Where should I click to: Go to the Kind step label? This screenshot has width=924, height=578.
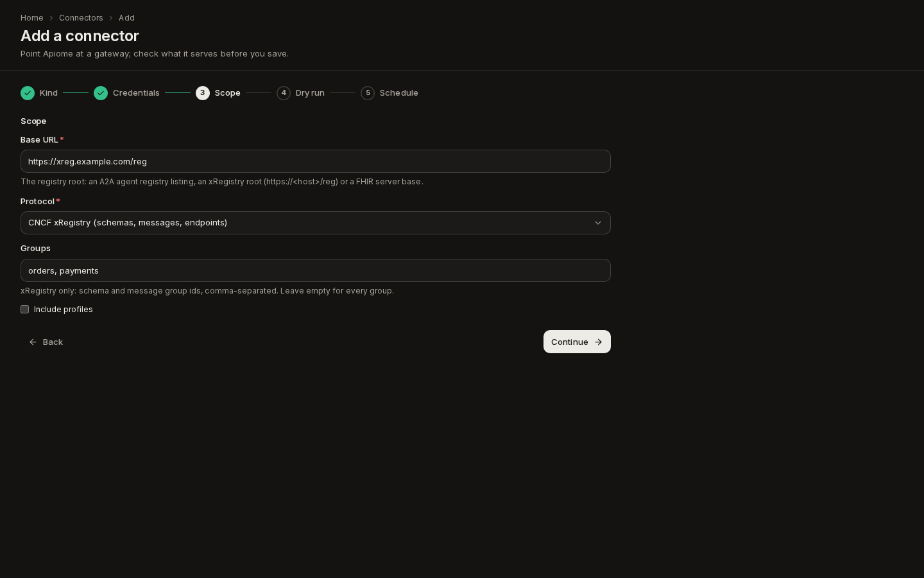[x=49, y=93]
